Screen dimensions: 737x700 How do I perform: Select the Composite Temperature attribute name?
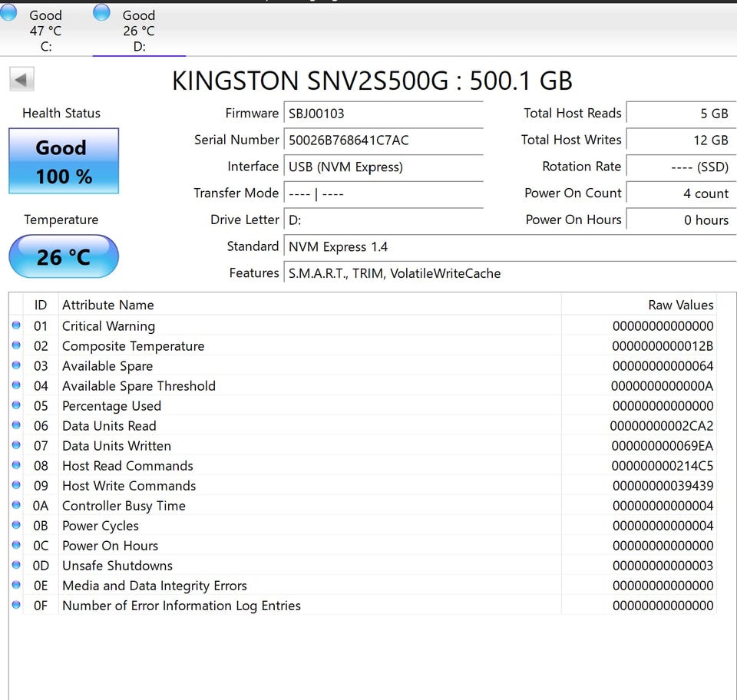click(x=133, y=346)
